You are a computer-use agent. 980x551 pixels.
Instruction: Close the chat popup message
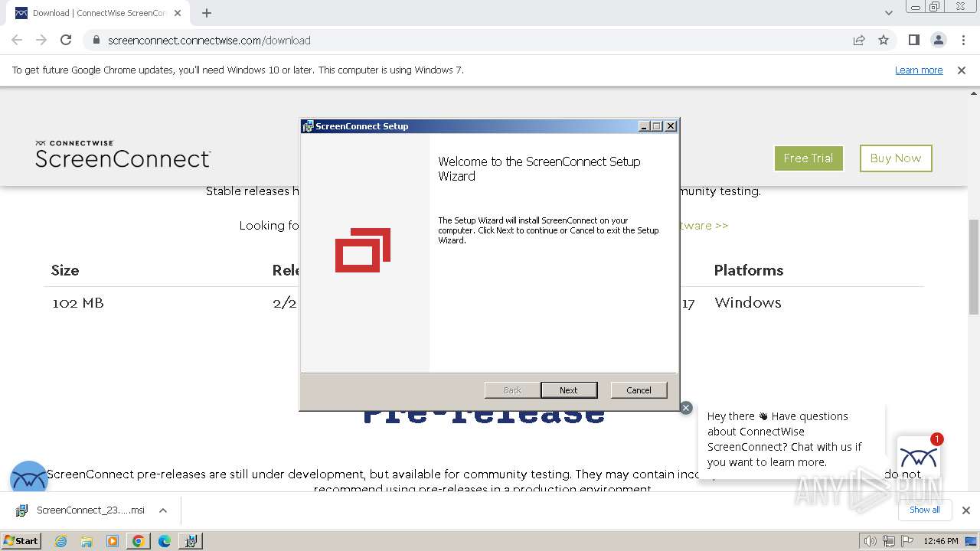pos(686,408)
